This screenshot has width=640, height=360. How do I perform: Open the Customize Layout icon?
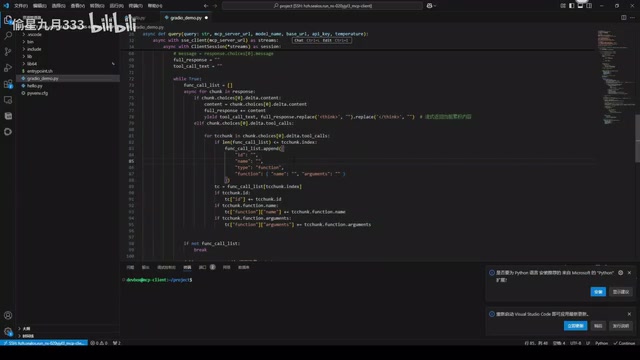click(x=563, y=6)
